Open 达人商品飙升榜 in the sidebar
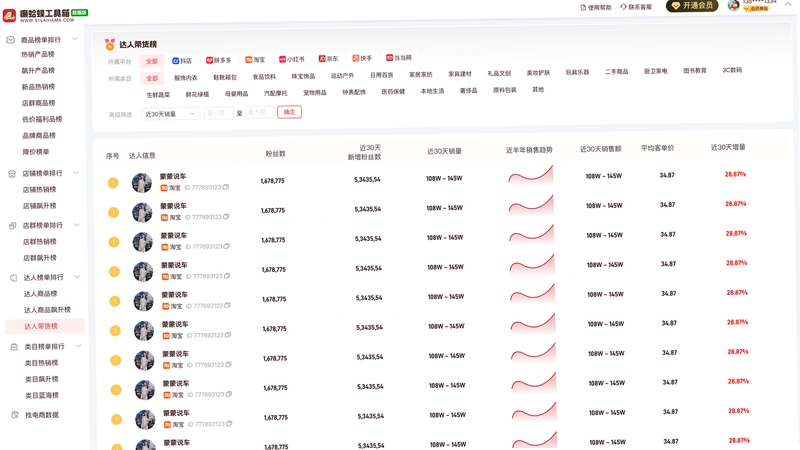800x450 pixels. pyautogui.click(x=47, y=310)
